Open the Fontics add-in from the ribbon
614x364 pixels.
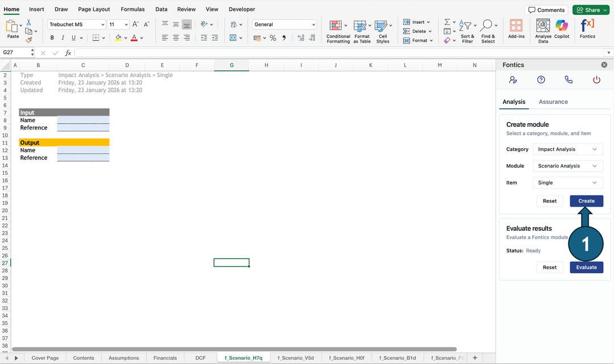587,30
